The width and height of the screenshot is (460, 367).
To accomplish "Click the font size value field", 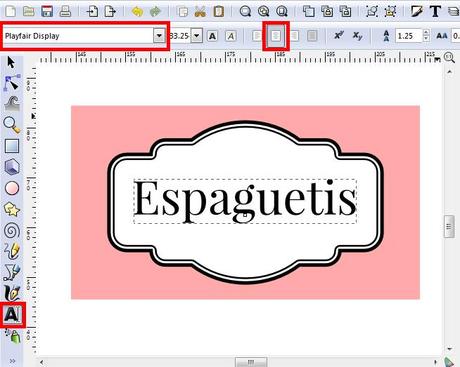I will (x=180, y=36).
